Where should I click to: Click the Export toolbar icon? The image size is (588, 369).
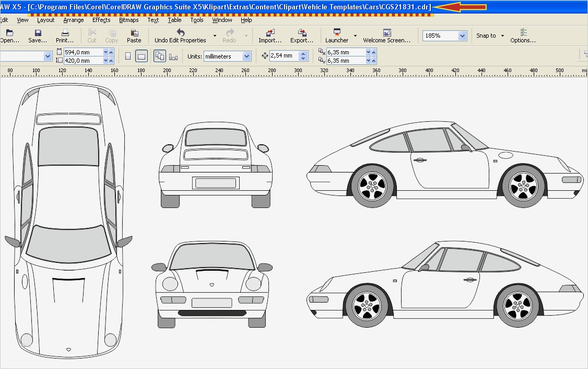point(301,33)
